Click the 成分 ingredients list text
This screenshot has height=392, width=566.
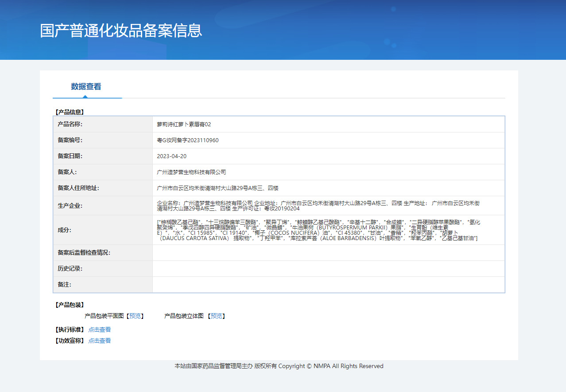(318, 230)
